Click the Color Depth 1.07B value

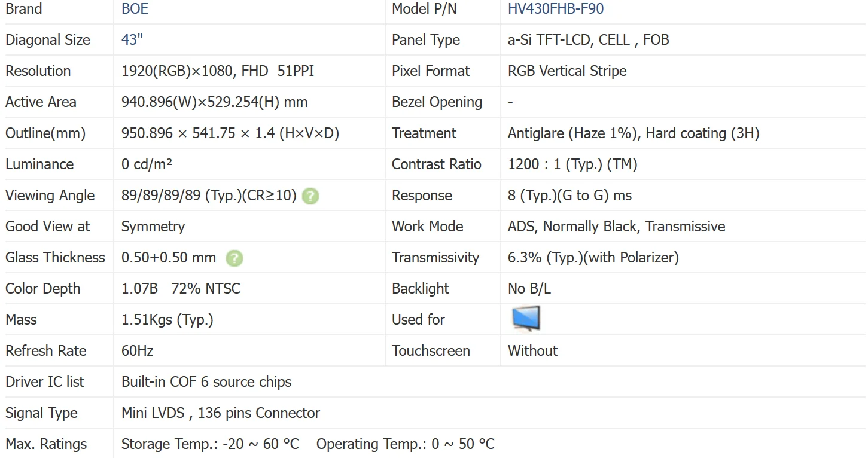coord(139,289)
